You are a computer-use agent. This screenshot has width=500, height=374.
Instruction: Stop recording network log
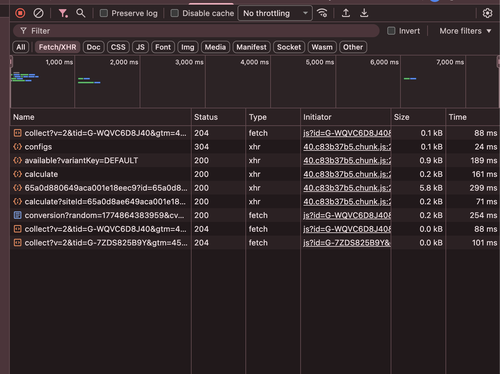[x=20, y=13]
